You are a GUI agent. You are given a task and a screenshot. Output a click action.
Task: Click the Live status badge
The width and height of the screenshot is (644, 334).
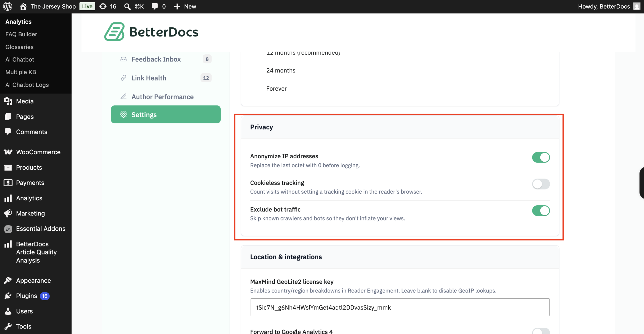pos(87,6)
